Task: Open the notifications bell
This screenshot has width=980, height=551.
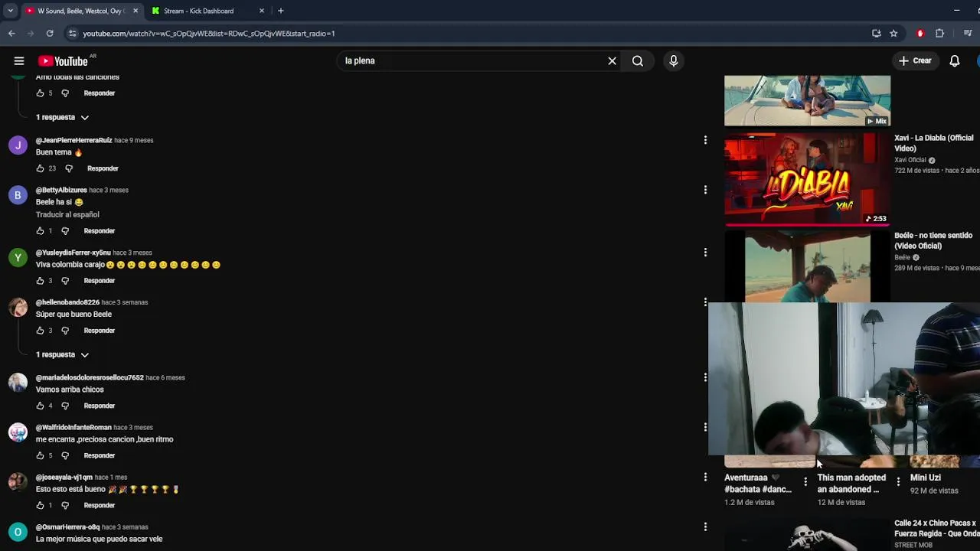Action: point(954,61)
